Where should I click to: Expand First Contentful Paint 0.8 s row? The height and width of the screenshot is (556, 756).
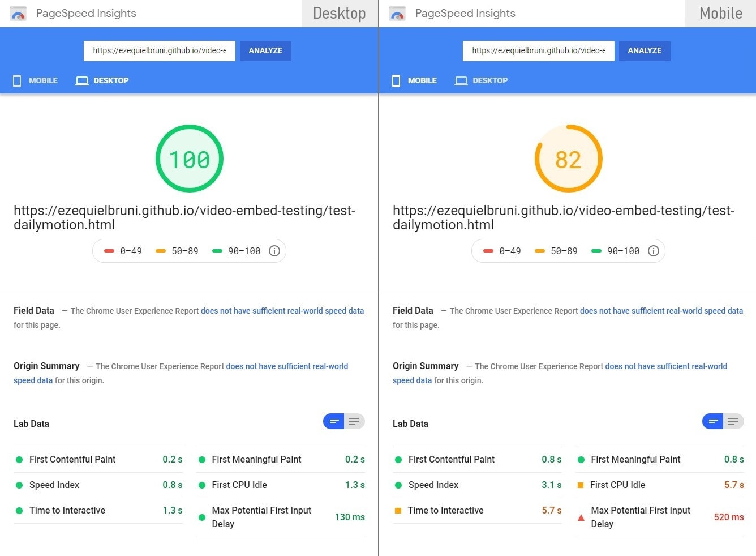pyautogui.click(x=478, y=460)
